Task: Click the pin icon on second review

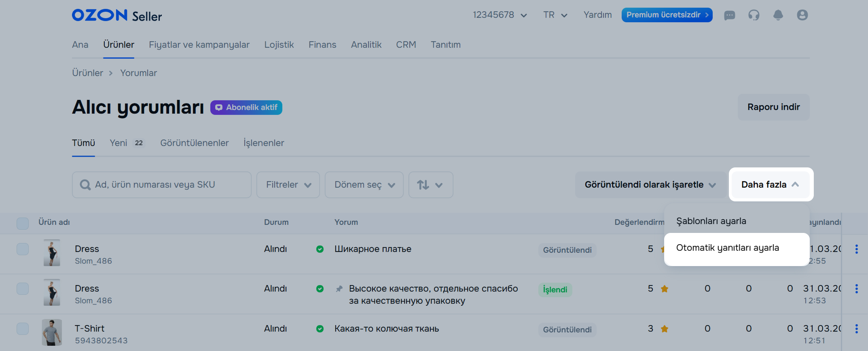Action: [x=339, y=289]
